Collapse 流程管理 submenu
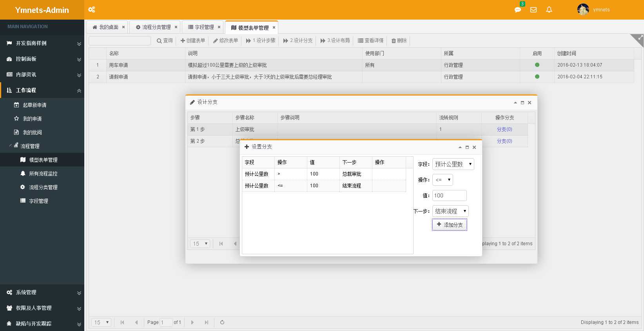 coord(42,146)
